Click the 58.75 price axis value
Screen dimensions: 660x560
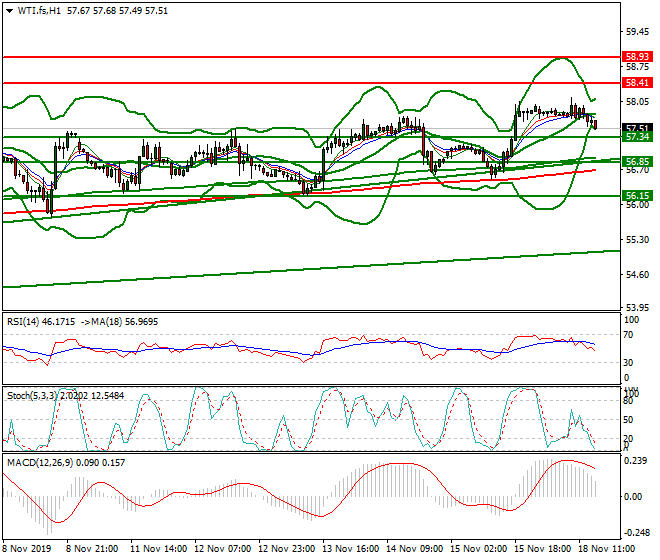(640, 67)
